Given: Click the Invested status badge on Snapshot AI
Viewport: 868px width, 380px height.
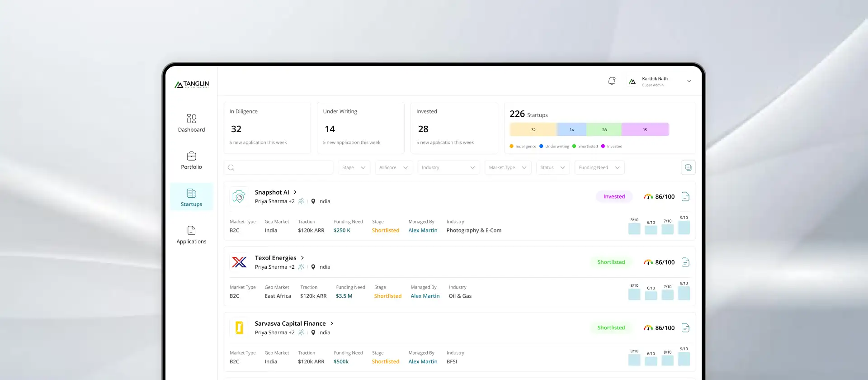Looking at the screenshot, I should (614, 196).
